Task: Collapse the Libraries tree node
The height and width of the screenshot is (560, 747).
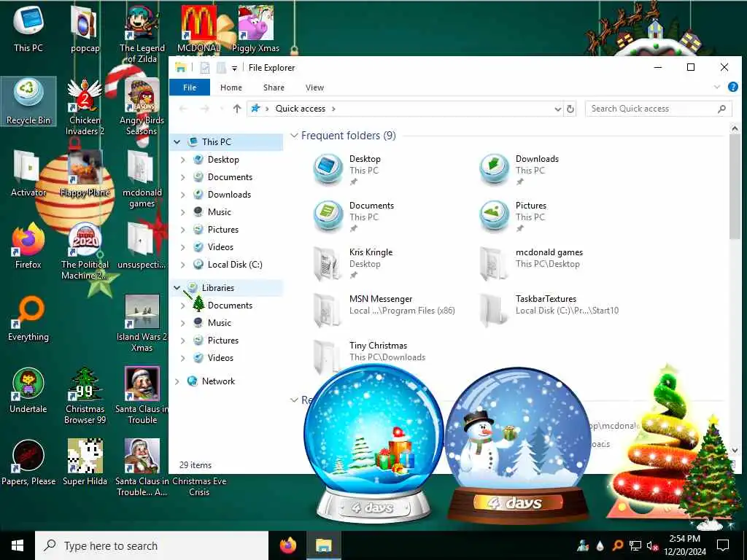Action: click(177, 287)
